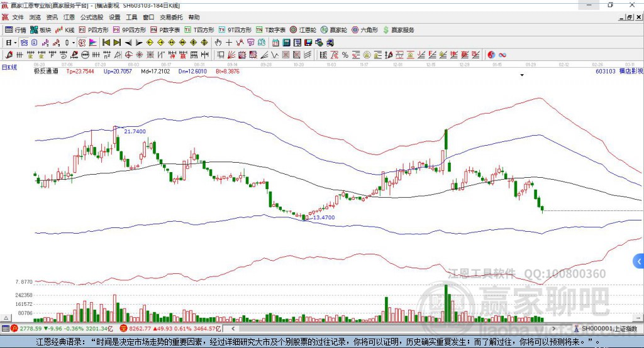
Task: Open the 交易委托 menu
Action: (x=171, y=17)
